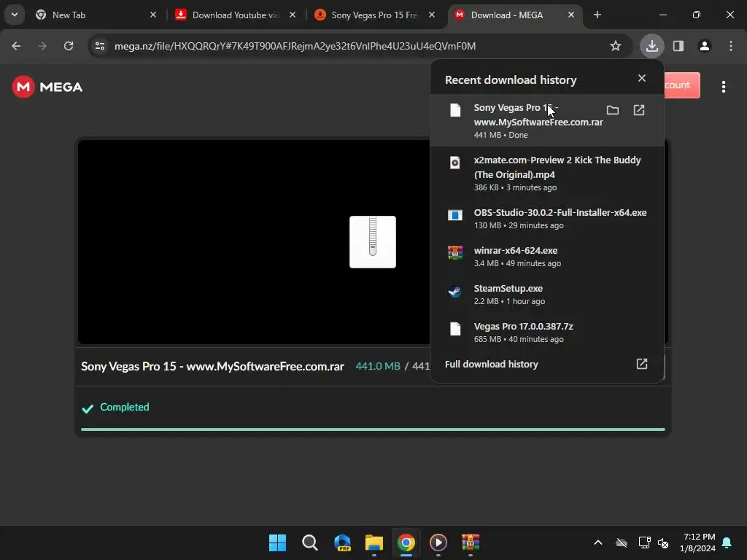Open the Windows Start menu
The height and width of the screenshot is (560, 747).
pyautogui.click(x=277, y=542)
